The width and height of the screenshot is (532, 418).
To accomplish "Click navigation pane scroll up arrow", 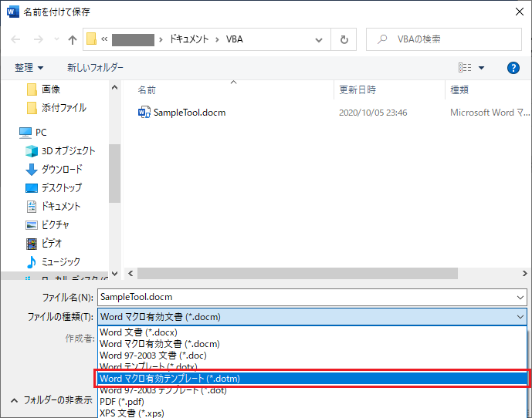I will pyautogui.click(x=115, y=87).
